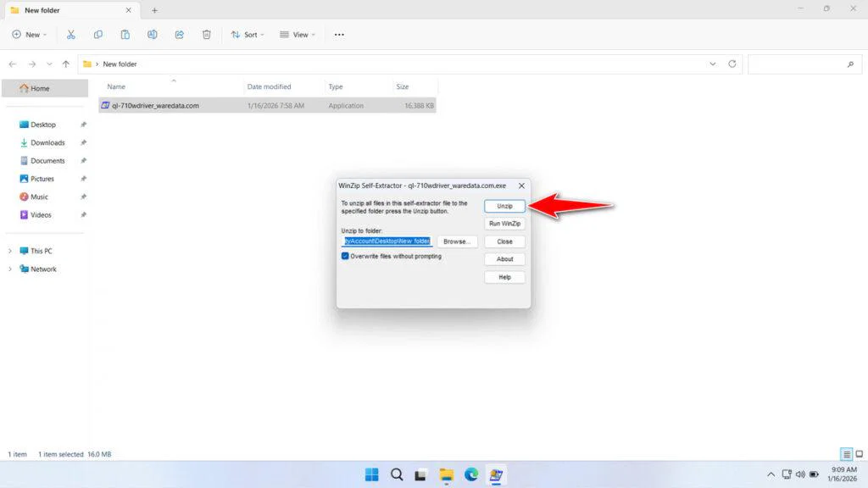Image resolution: width=868 pixels, height=488 pixels.
Task: Click the Paste clipboard icon
Action: (125, 35)
